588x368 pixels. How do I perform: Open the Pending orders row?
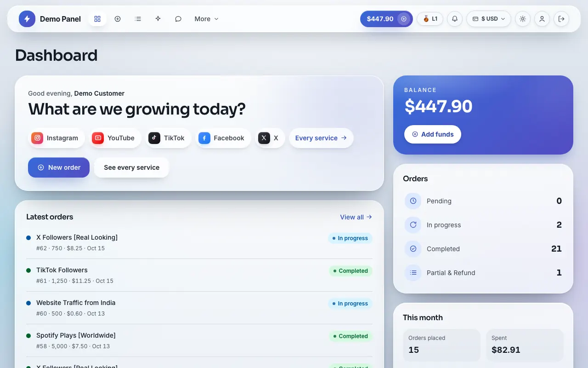(483, 201)
